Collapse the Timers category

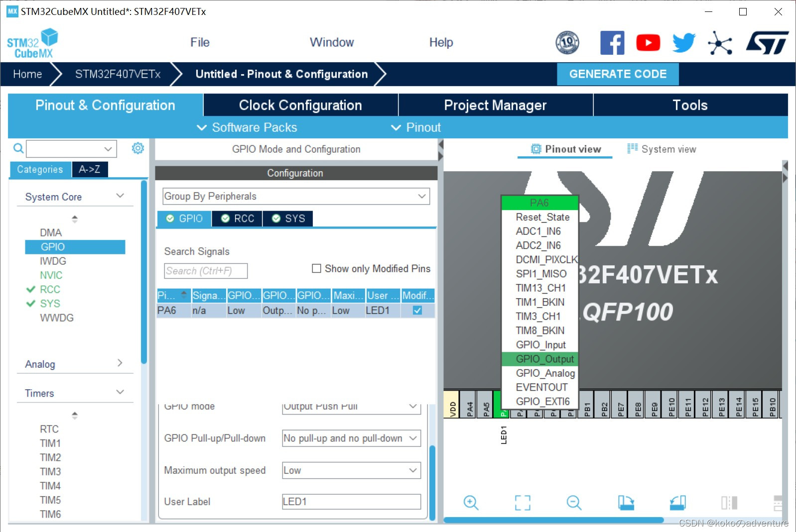120,392
